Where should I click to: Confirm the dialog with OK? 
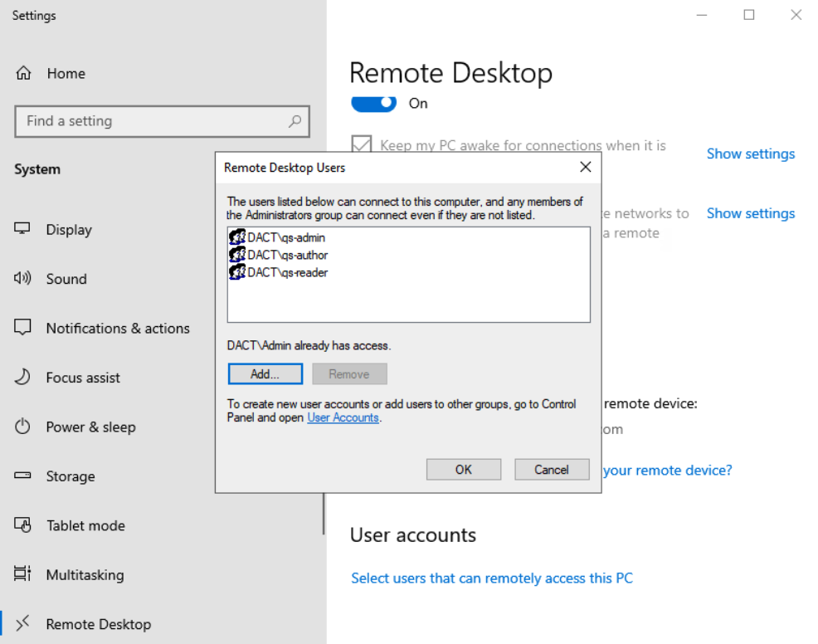[x=463, y=469]
